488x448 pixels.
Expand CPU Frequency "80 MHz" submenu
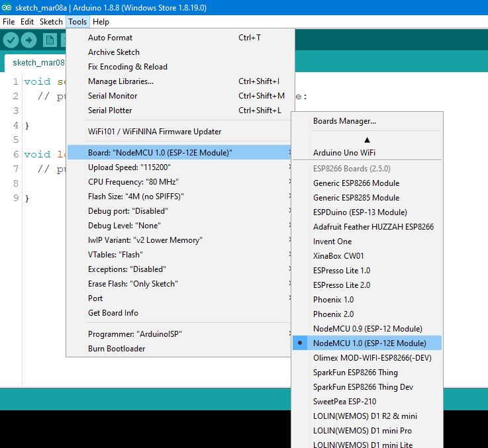coord(179,182)
